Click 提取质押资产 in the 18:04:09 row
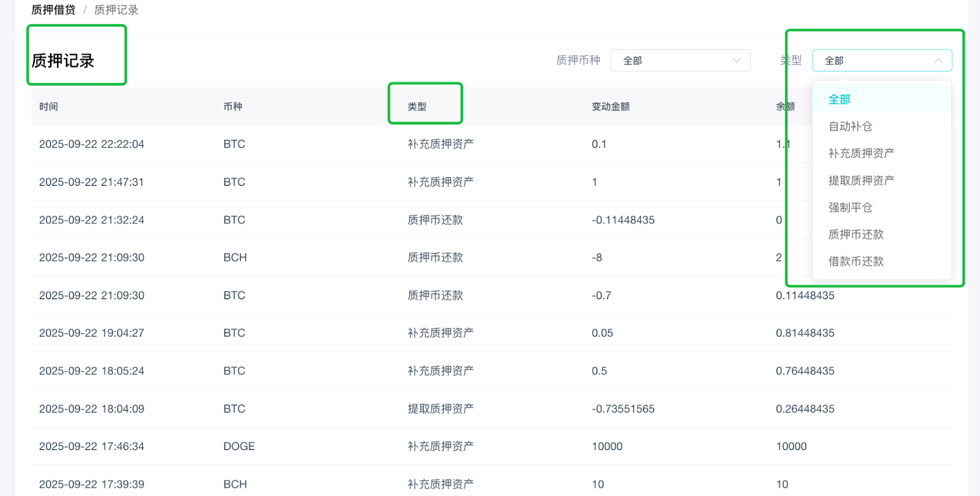 point(441,409)
